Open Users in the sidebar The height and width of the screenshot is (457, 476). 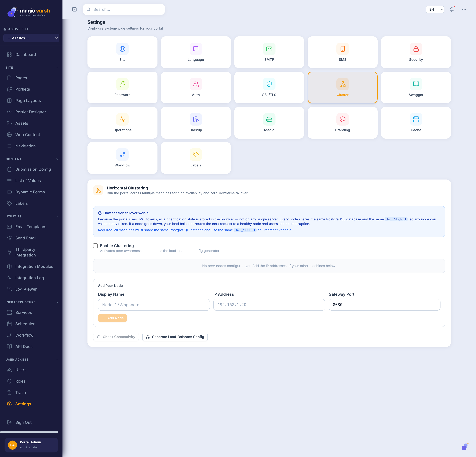(31, 370)
